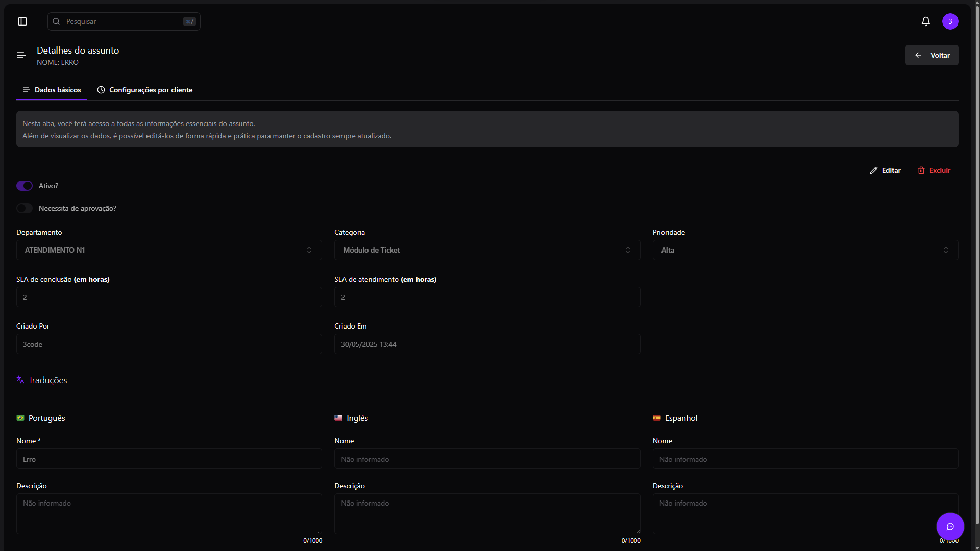Click the Traduções translate icon
The image size is (980, 551).
point(20,380)
